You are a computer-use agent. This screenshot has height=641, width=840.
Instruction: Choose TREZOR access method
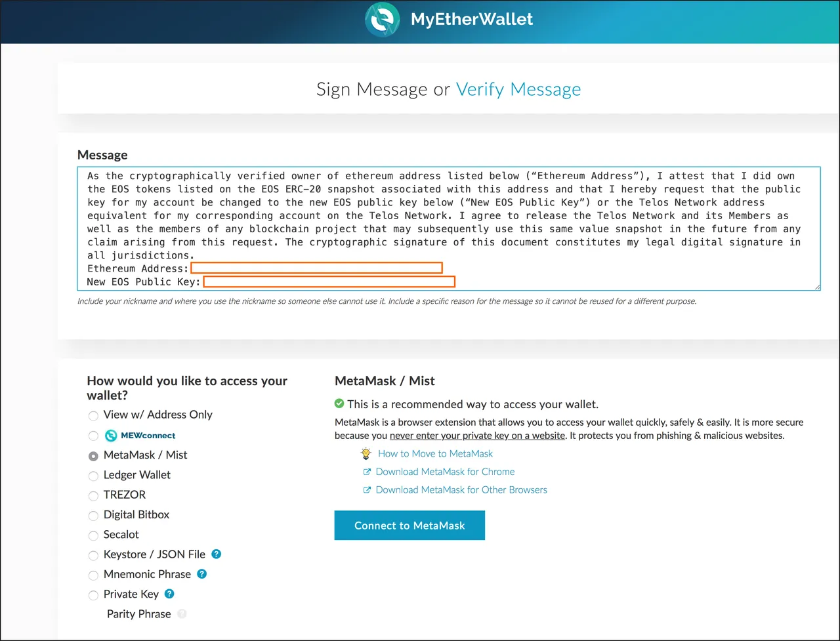[93, 495]
